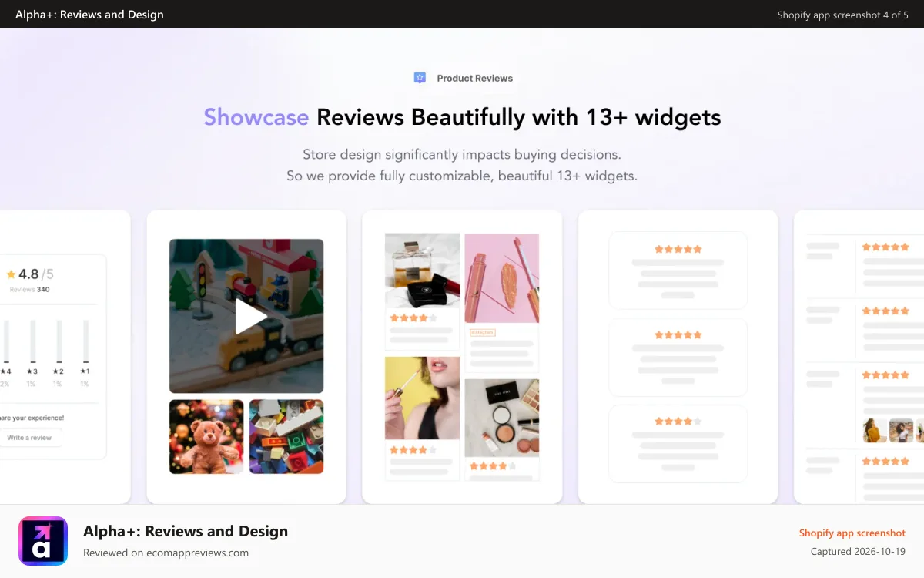The height and width of the screenshot is (578, 924).
Task: Click the four-star review card
Action: [678, 444]
